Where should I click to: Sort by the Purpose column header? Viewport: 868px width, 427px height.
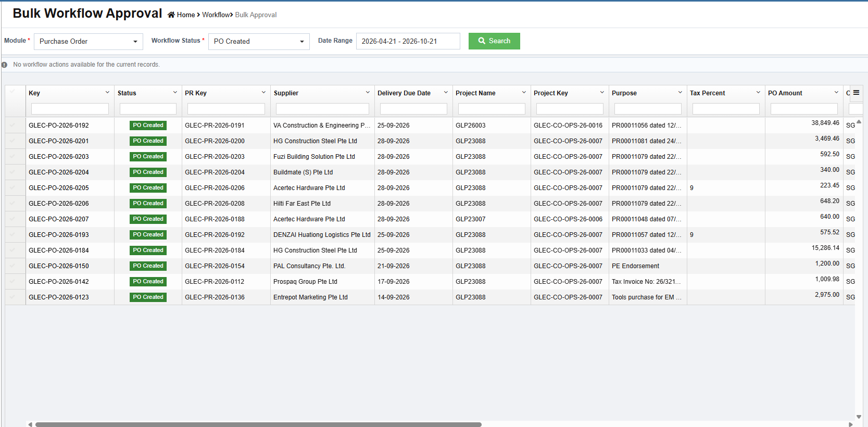point(624,93)
